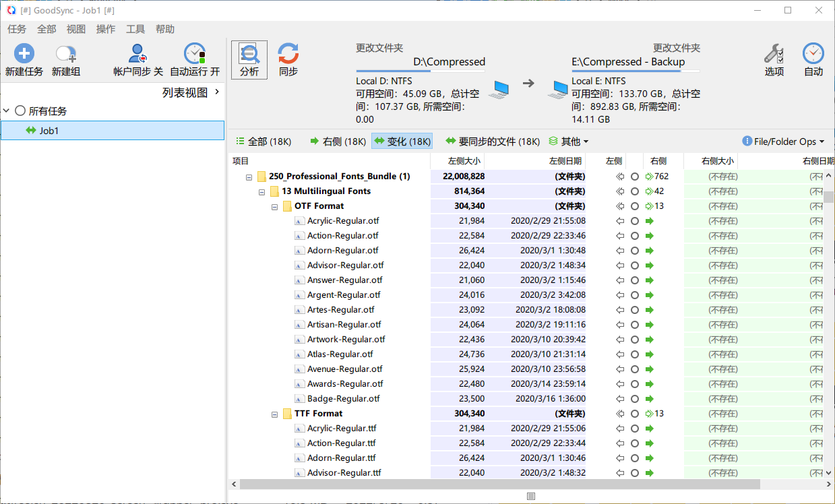Image resolution: width=835 pixels, height=504 pixels.
Task: Click the double left arrow in OTF Format row
Action: click(x=620, y=206)
